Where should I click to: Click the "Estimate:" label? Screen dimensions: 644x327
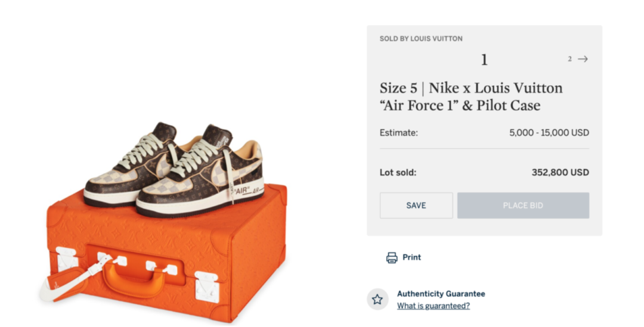pos(399,133)
